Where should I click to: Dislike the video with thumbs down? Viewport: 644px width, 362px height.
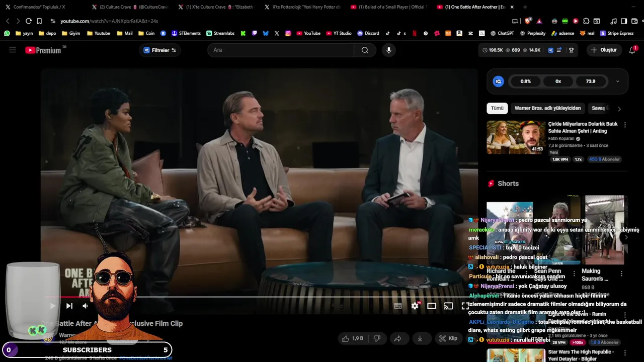pyautogui.click(x=377, y=338)
